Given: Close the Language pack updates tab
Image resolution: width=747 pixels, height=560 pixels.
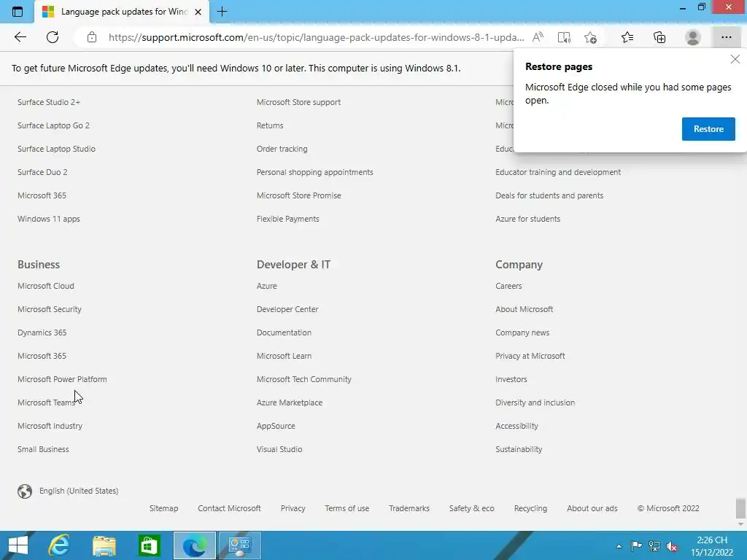Looking at the screenshot, I should [x=198, y=12].
